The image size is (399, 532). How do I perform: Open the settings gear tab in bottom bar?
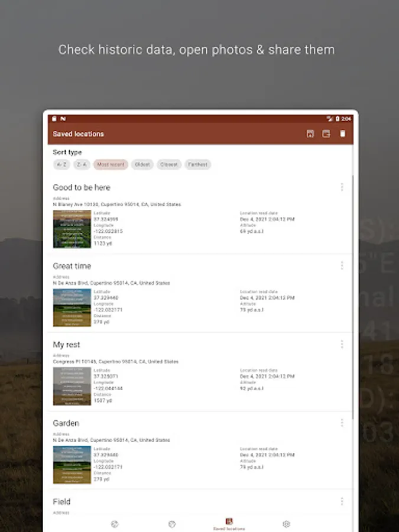pos(286,524)
